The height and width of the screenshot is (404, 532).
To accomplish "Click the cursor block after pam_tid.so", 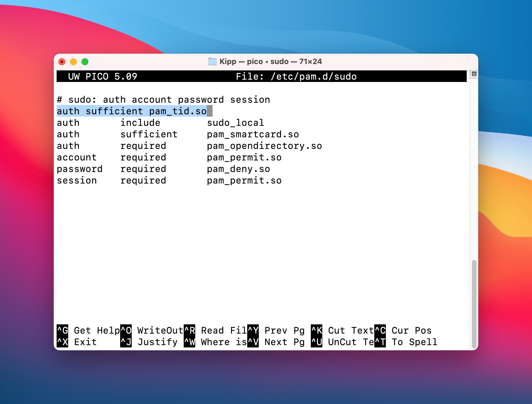I will (x=210, y=111).
